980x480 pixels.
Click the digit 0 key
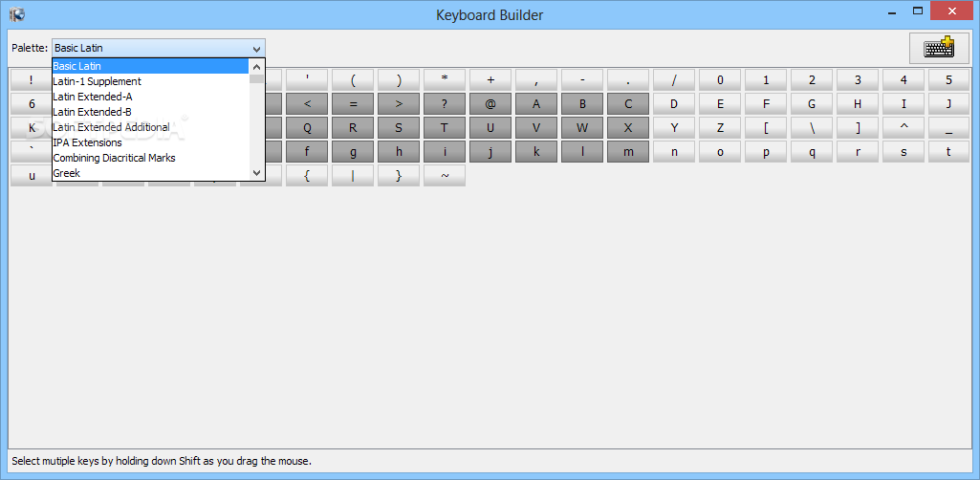pos(720,80)
